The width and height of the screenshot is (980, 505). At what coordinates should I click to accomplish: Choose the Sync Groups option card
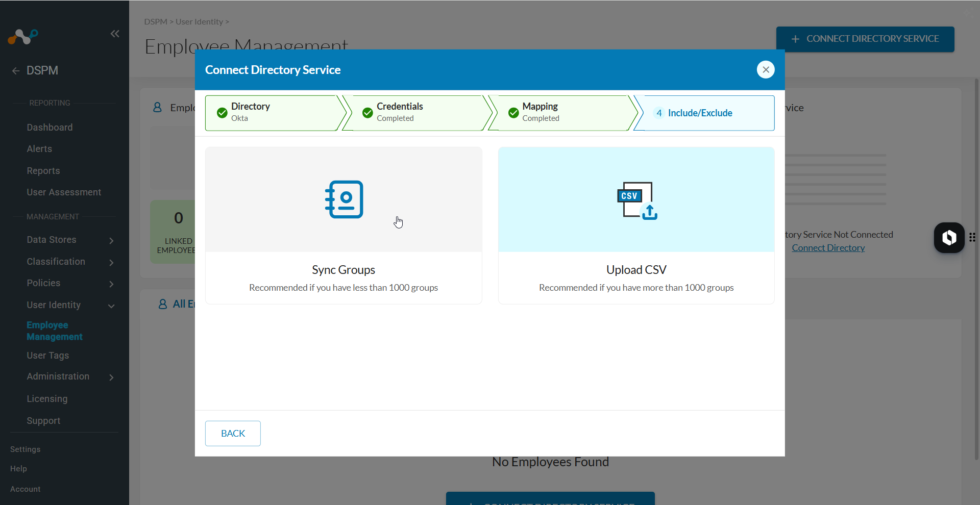[344, 225]
